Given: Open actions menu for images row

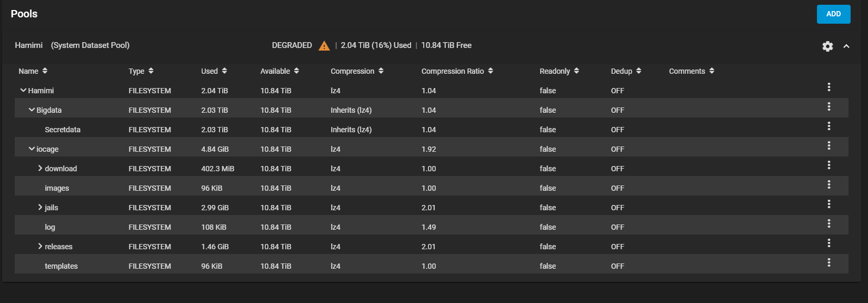Looking at the screenshot, I should 829,184.
